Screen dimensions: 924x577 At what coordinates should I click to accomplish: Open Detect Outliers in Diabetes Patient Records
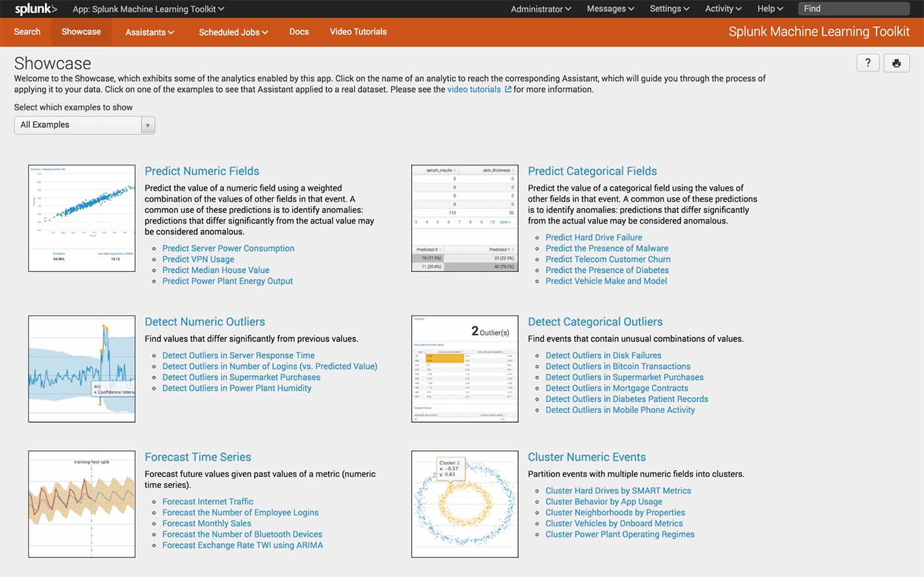pos(627,399)
